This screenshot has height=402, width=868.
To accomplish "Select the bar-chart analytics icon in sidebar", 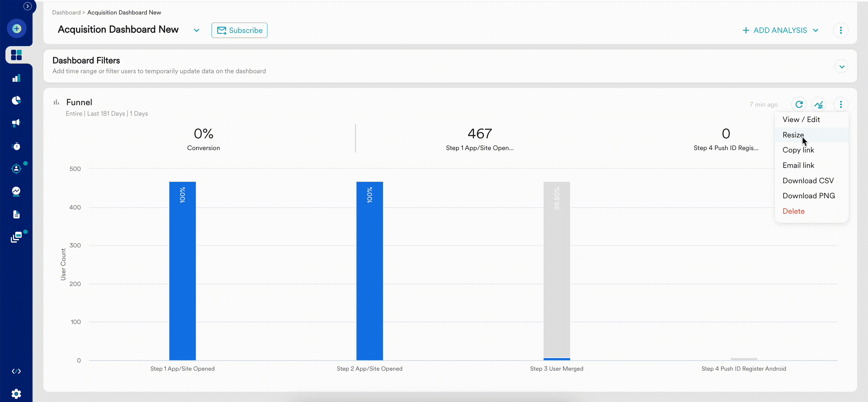I will 16,78.
